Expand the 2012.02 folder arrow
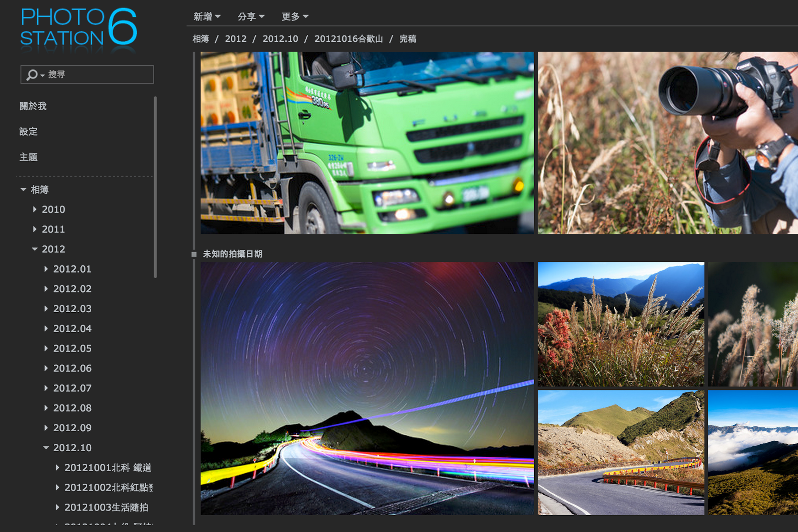The height and width of the screenshot is (532, 798). tap(46, 289)
